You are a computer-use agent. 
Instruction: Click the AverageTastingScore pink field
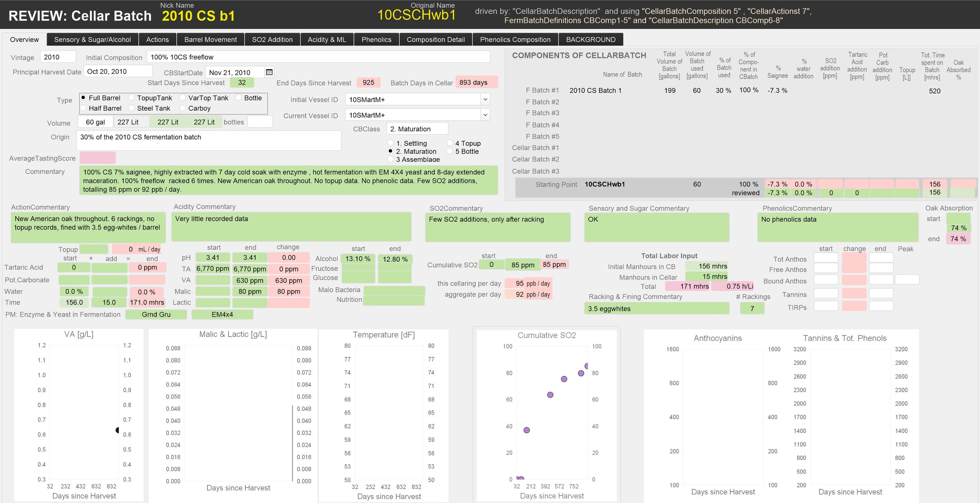click(x=98, y=158)
